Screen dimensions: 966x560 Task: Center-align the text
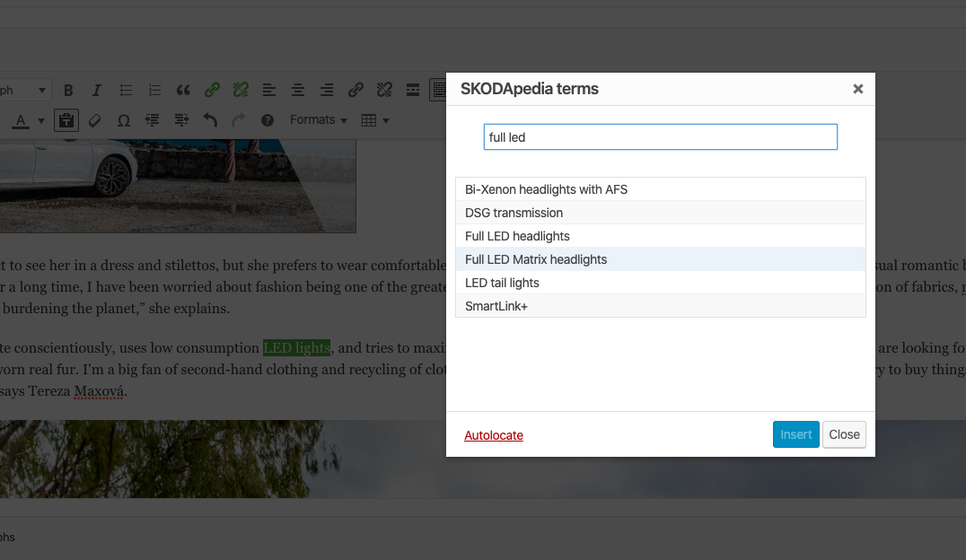click(x=298, y=91)
